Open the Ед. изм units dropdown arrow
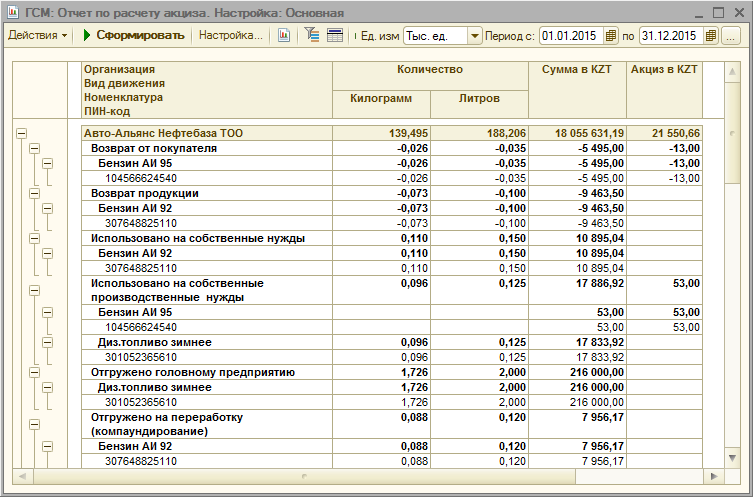 click(x=474, y=36)
